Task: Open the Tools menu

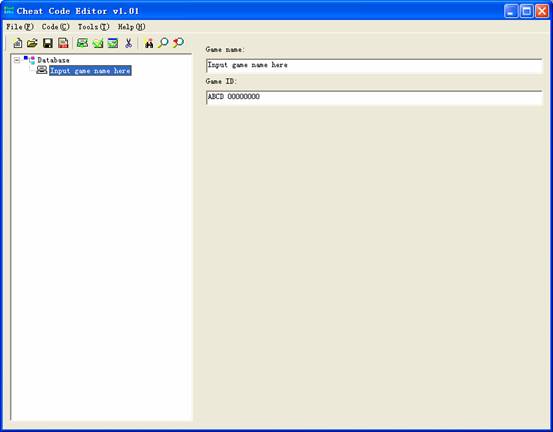Action: (93, 27)
